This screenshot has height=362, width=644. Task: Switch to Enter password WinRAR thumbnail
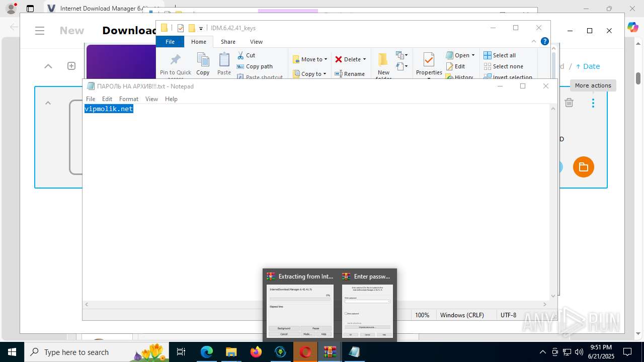click(x=367, y=305)
